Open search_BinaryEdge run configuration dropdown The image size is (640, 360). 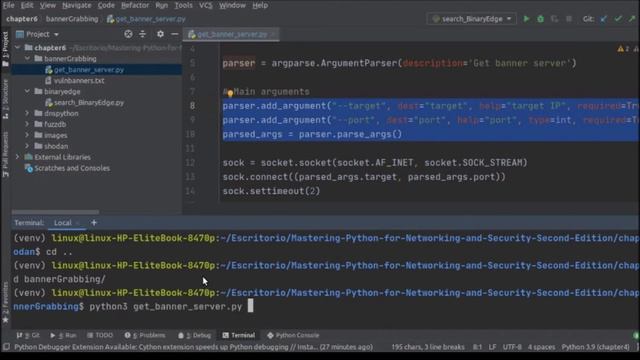[471, 19]
